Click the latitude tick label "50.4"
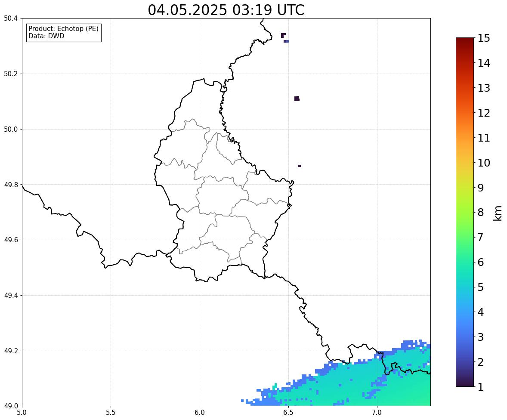Screen dimensions: 507x420 click(x=11, y=19)
